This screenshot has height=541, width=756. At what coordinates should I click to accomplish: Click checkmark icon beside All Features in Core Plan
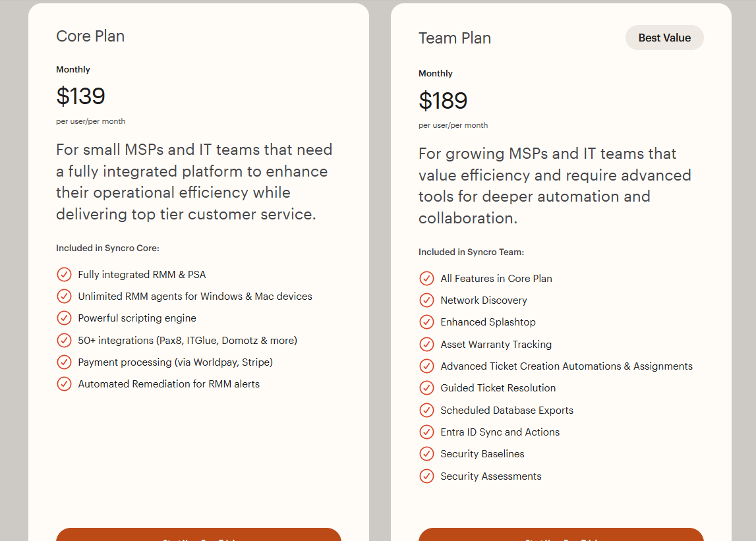426,278
